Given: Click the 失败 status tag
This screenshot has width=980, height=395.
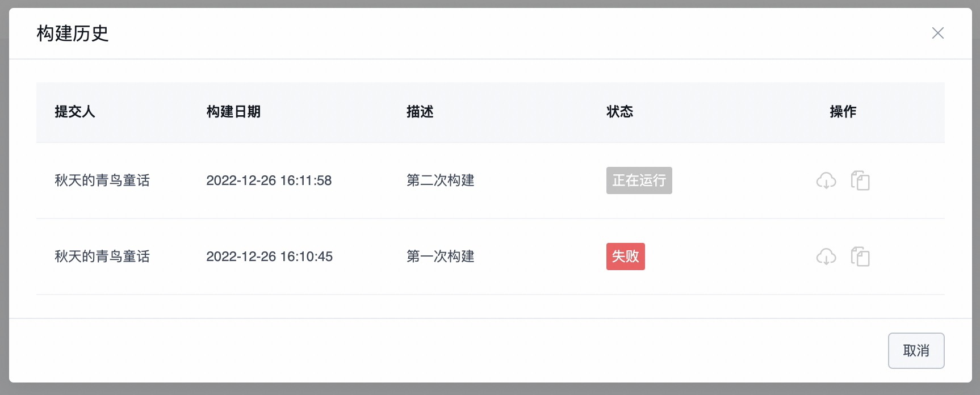Looking at the screenshot, I should [625, 257].
